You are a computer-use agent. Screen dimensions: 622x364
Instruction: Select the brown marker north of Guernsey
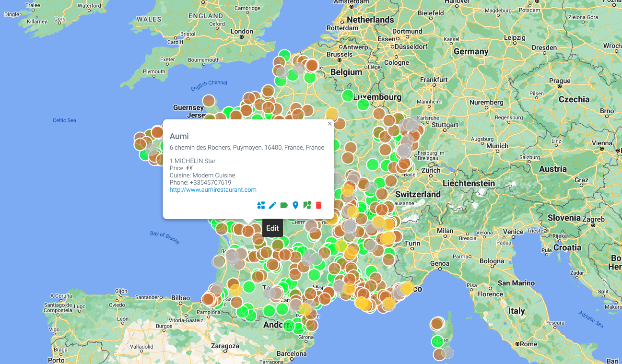click(209, 101)
